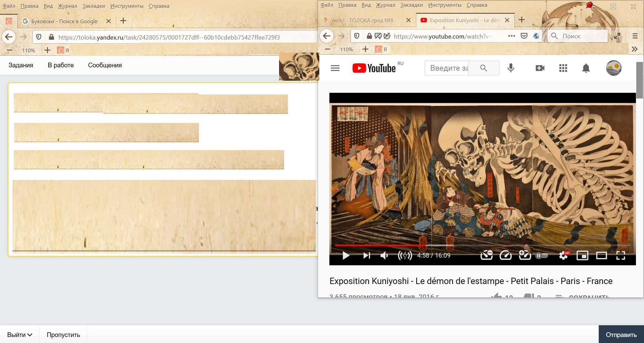Open Firefox hamburger menu in YouTube window
This screenshot has height=343, width=644.
click(x=635, y=36)
